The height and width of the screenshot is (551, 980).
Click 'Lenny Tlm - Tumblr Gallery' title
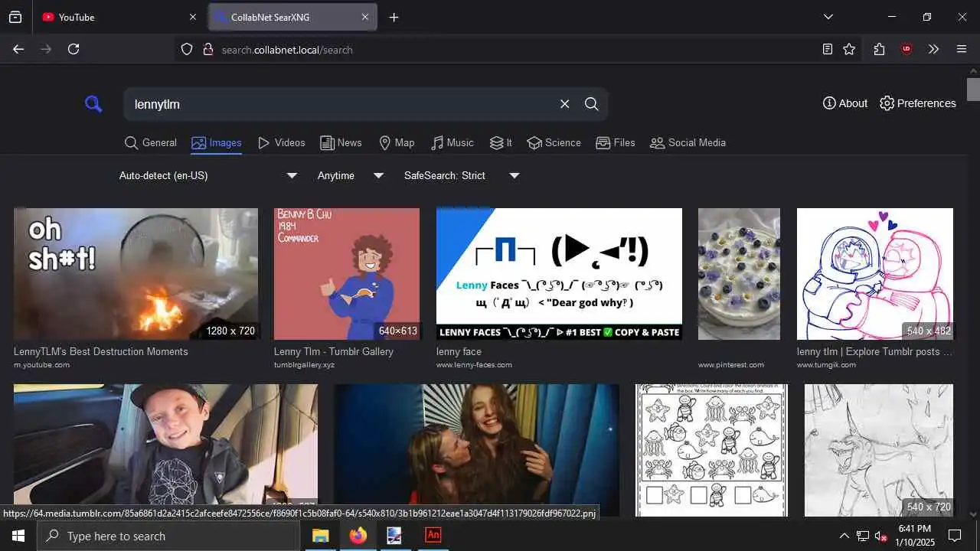[x=334, y=352]
